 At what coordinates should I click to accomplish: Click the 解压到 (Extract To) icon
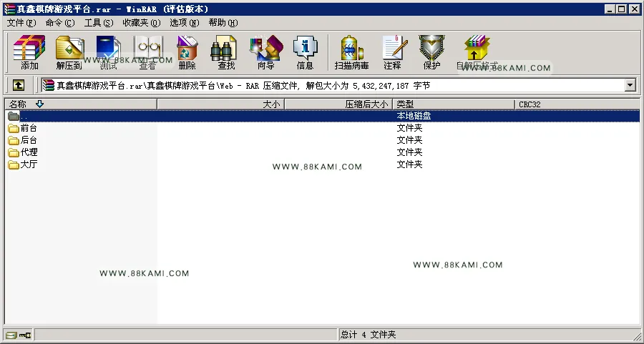[x=69, y=52]
